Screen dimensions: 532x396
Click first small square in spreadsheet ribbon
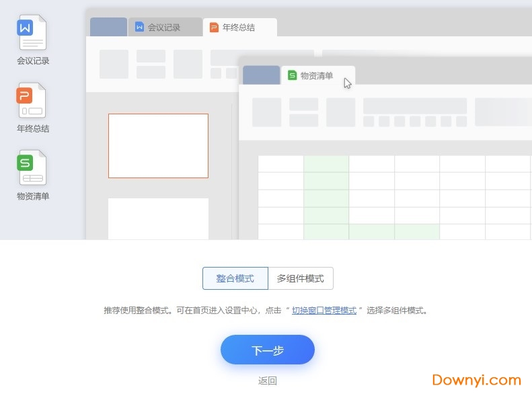369,121
